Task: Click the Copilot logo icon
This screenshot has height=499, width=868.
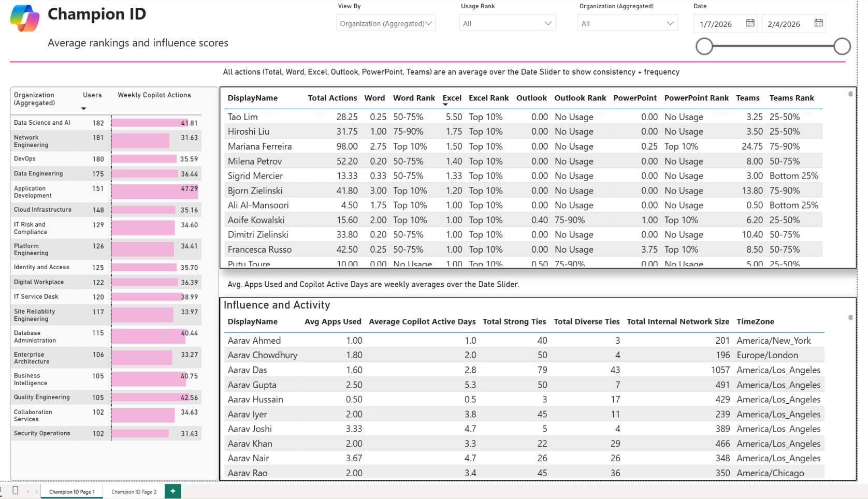Action: coord(25,18)
